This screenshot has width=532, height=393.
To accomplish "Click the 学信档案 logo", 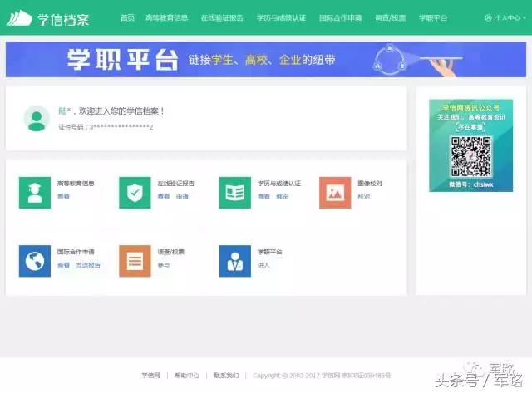I will coord(48,18).
